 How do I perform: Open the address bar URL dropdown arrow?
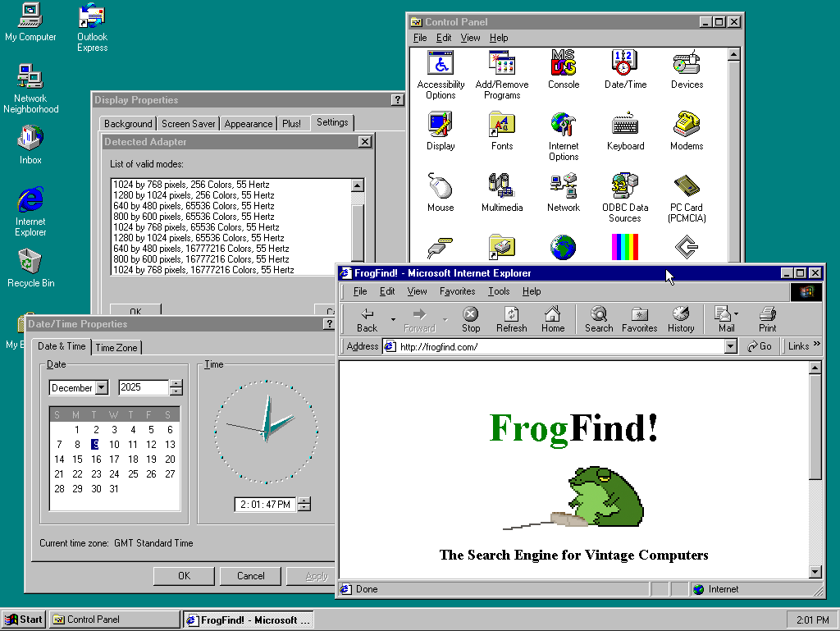point(731,347)
